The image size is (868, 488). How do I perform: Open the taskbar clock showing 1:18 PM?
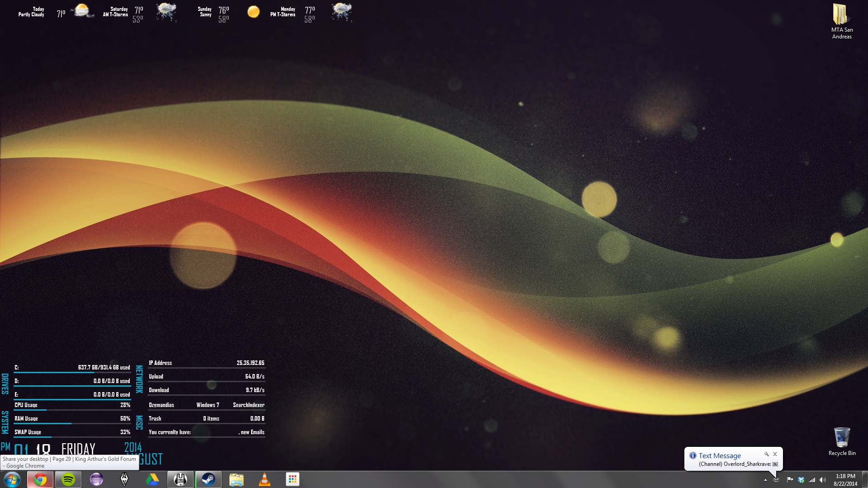845,480
